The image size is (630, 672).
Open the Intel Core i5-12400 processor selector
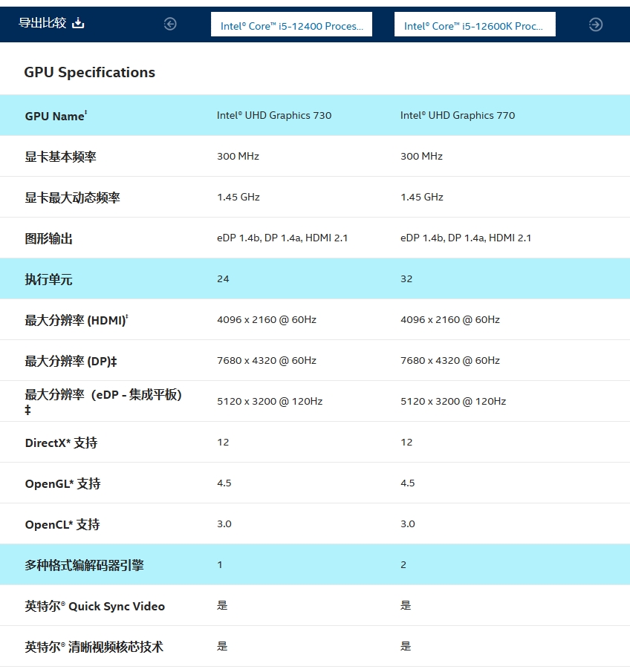point(291,24)
